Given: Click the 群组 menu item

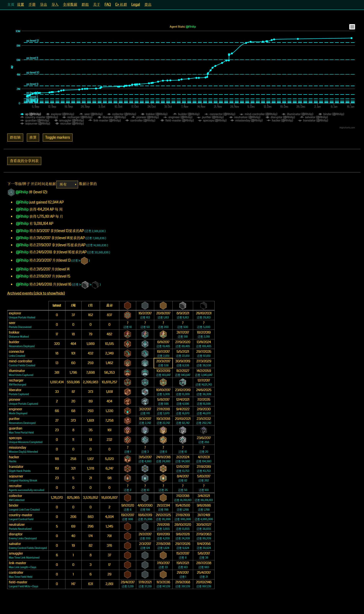Looking at the screenshot, I should [x=85, y=5].
